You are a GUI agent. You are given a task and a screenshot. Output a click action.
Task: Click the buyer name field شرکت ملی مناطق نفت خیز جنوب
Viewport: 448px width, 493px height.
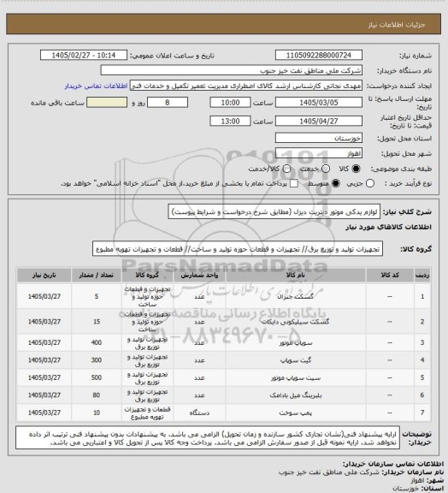tap(231, 70)
